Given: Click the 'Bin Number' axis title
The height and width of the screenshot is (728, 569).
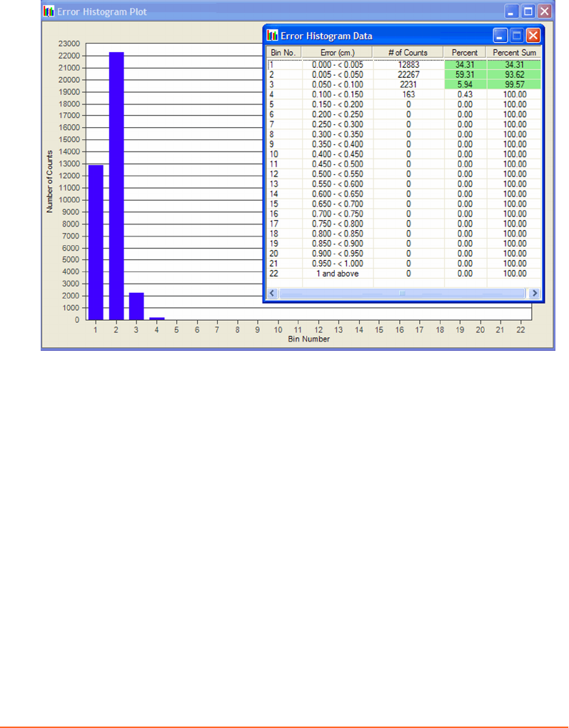Looking at the screenshot, I should coord(308,339).
